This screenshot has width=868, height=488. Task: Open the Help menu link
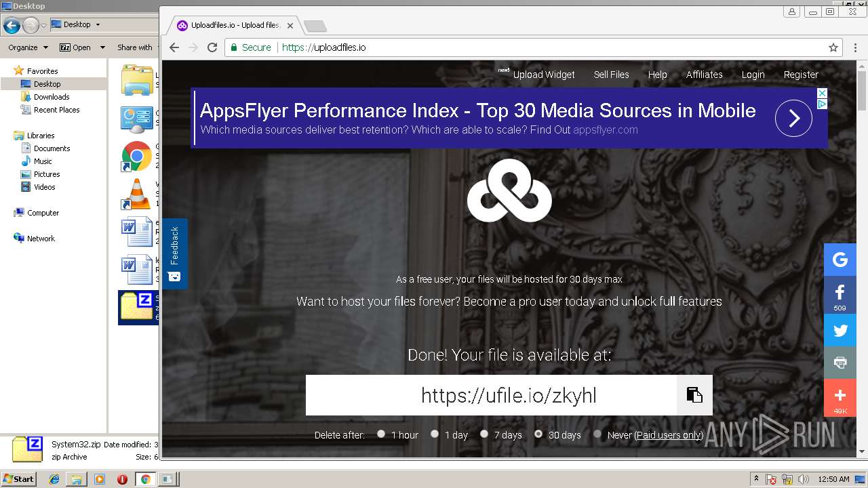pyautogui.click(x=658, y=75)
